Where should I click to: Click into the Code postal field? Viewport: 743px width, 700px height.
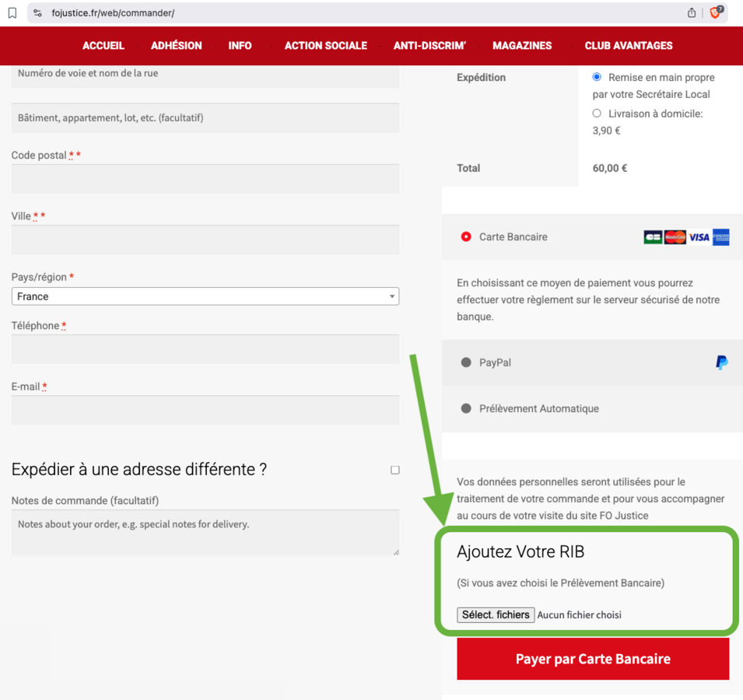[x=205, y=180]
